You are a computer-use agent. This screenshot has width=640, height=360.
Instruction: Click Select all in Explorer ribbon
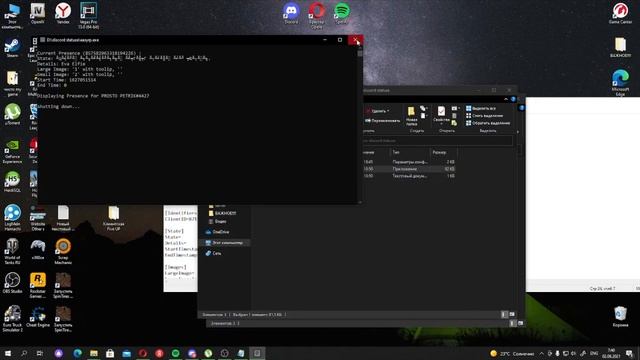point(481,108)
